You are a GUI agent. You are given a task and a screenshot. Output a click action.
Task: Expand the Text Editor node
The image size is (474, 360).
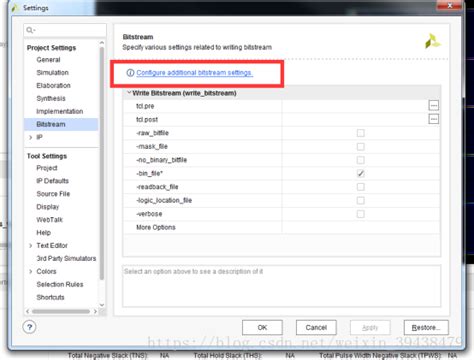coord(31,246)
